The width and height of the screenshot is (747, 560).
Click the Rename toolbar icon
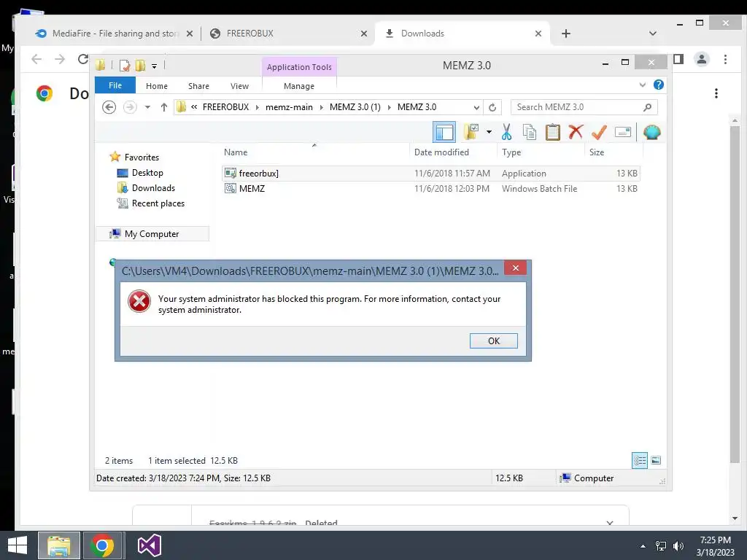623,132
